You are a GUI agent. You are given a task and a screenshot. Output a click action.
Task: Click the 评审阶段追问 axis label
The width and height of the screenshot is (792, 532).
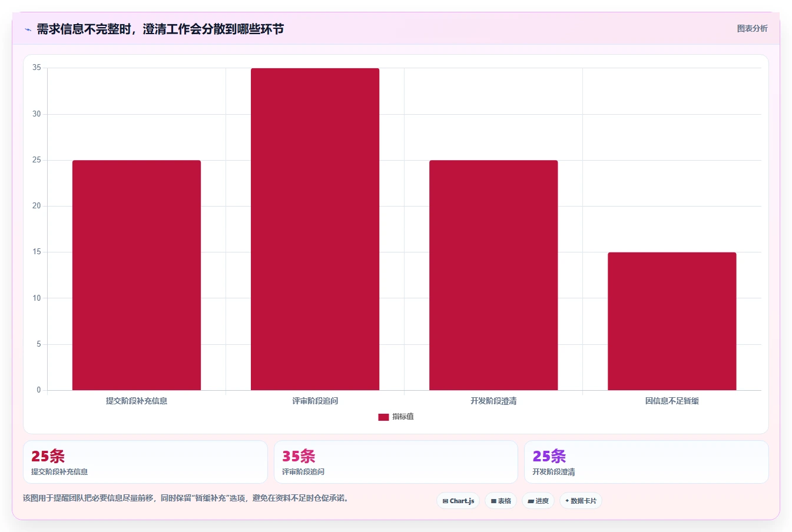(x=315, y=401)
